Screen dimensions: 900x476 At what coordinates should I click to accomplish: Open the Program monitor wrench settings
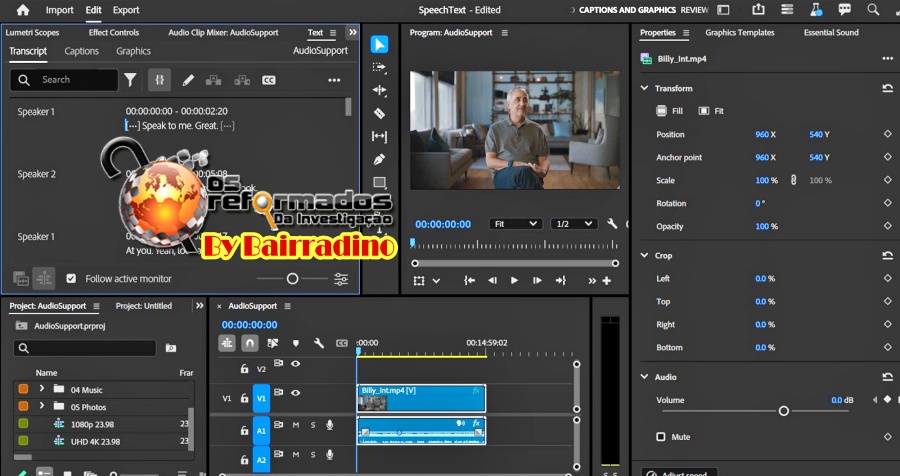(612, 224)
